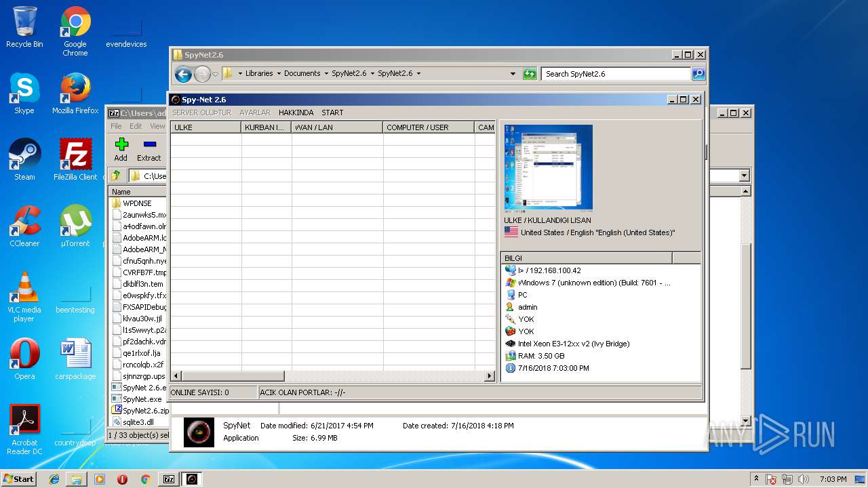Viewport: 868px width, 488px height.
Task: Click the WAN / LAN column header
Action: click(x=338, y=127)
